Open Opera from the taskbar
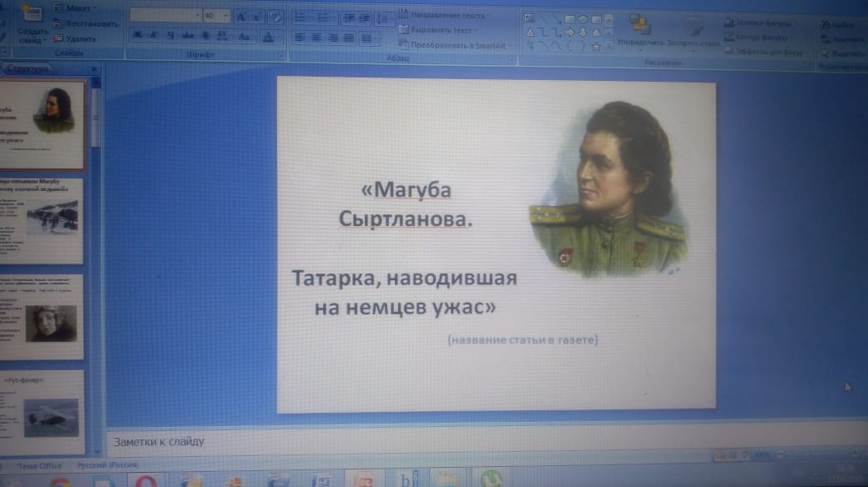 coord(145,480)
